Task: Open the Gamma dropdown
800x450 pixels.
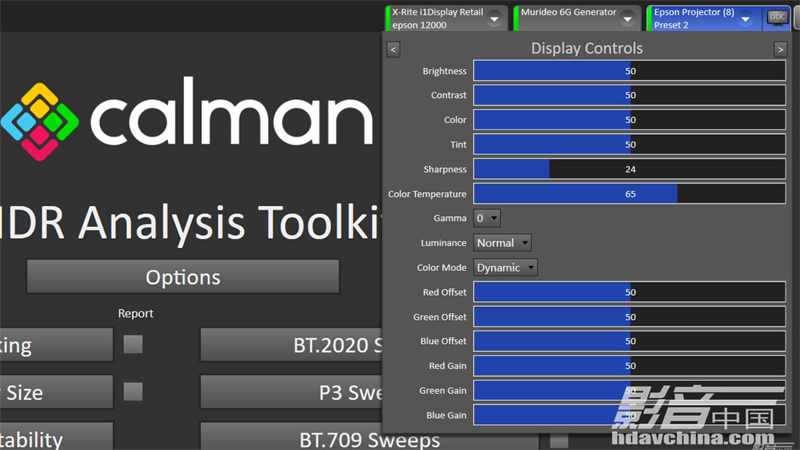Action: [487, 218]
